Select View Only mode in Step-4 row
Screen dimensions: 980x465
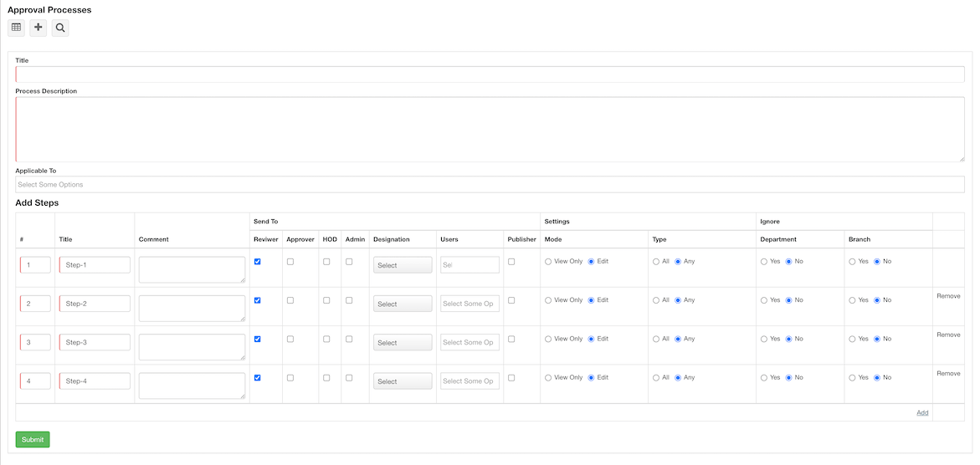548,378
